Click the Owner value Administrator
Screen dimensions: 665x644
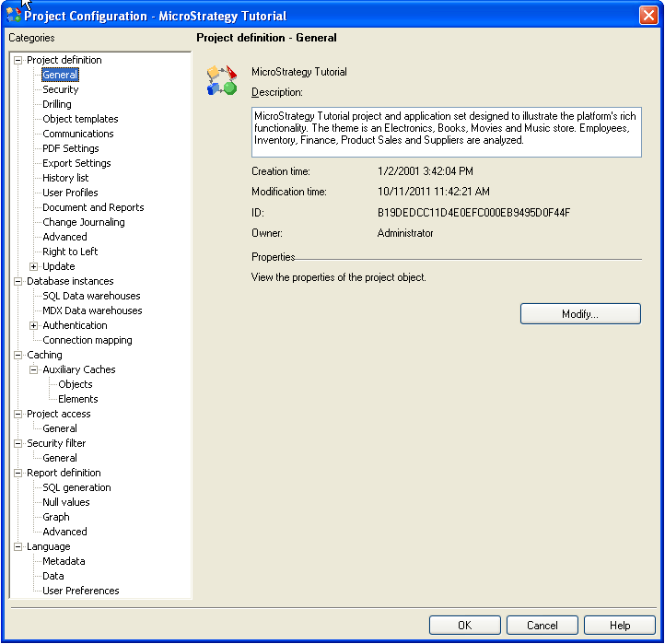coord(405,233)
